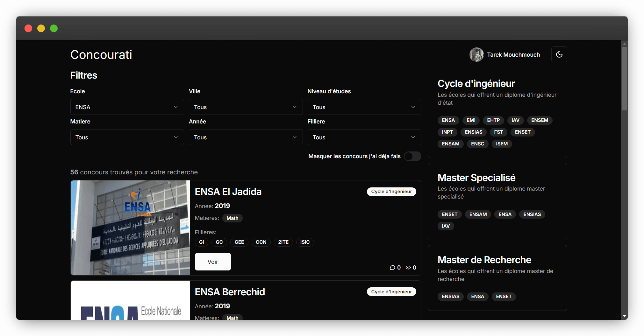
Task: Select ENSET tag in Cycle d'ingénieur
Action: [x=523, y=132]
